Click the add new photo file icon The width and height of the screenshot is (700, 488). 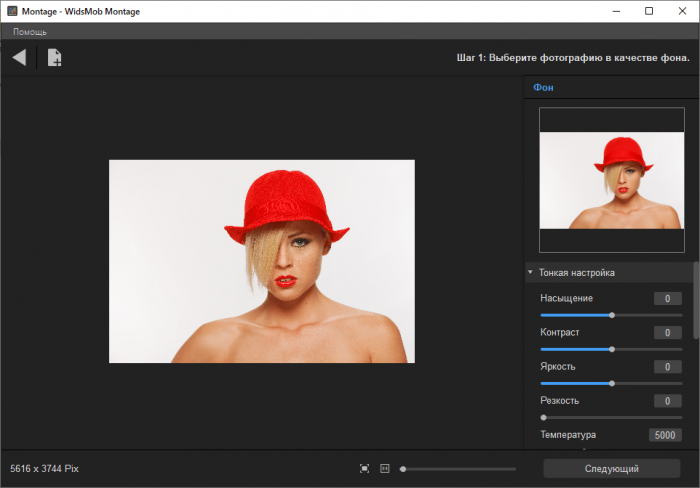[55, 58]
